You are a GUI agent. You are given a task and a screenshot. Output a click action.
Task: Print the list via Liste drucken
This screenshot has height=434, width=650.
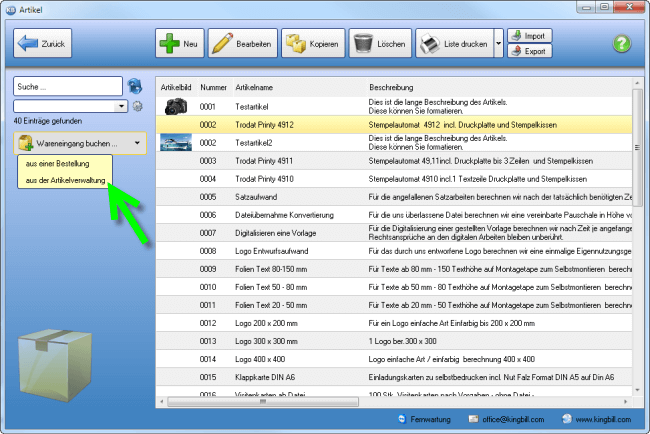point(455,43)
